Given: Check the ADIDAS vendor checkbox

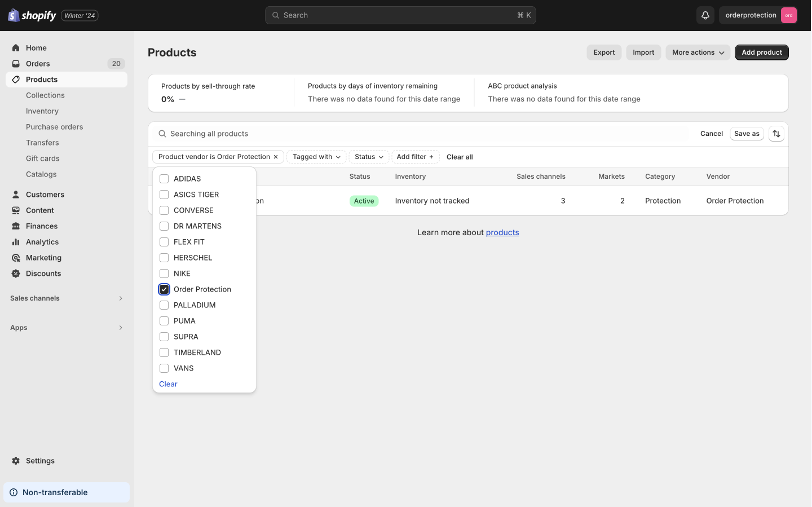Looking at the screenshot, I should [164, 179].
